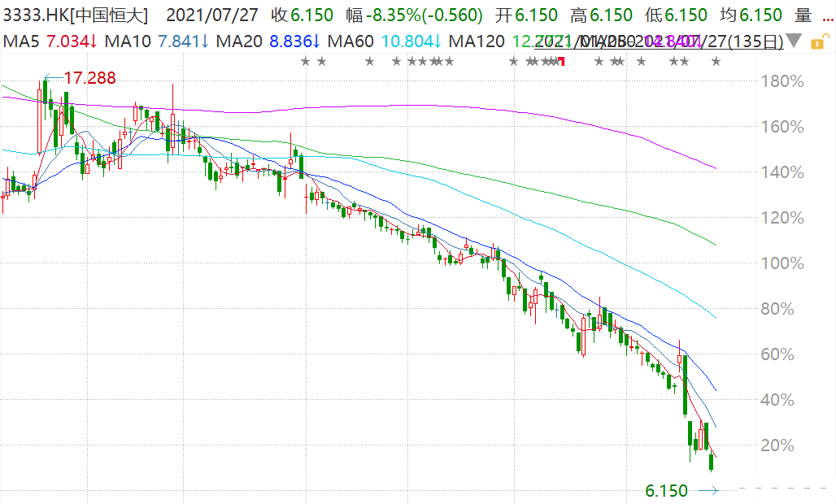Click the 量 volume label
Screen dimensions: 836x504
803,15
